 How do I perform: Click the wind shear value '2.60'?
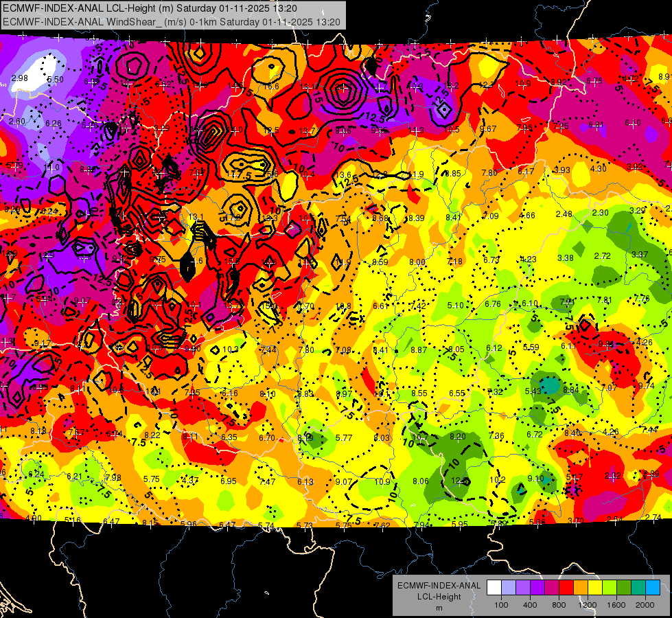tap(17, 122)
